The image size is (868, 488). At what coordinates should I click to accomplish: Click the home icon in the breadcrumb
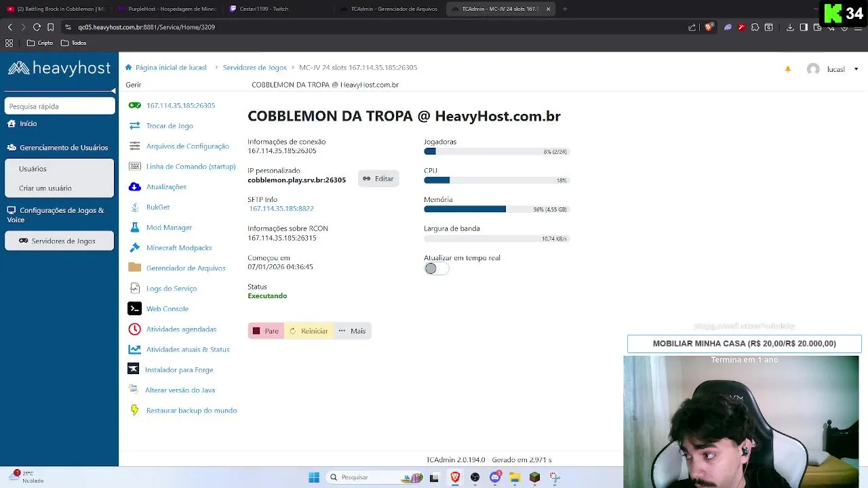click(128, 67)
